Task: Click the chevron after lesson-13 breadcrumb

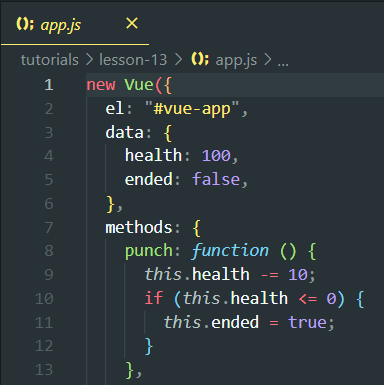Action: [x=179, y=60]
